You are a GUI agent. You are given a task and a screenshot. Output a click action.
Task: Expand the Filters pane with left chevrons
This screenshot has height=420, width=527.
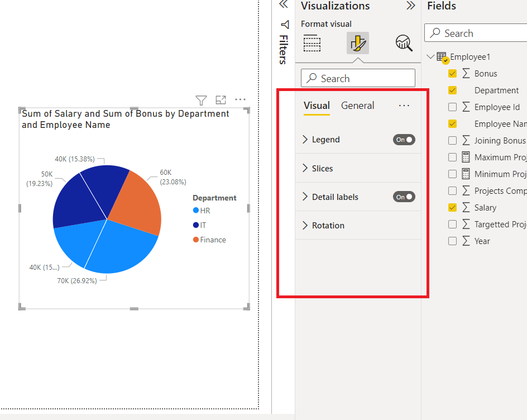click(x=284, y=4)
